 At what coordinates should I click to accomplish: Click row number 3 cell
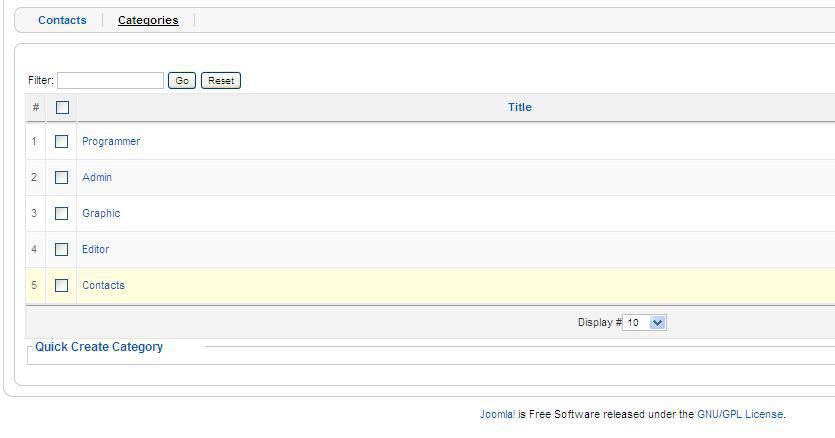34,213
